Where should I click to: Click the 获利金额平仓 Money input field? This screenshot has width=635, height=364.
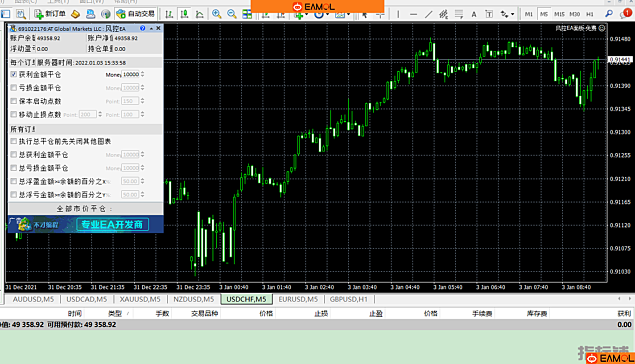[130, 74]
